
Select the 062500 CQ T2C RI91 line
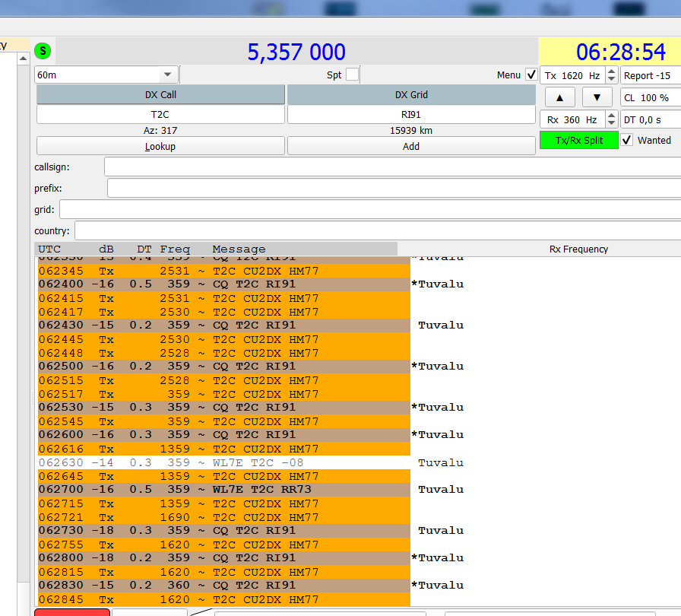click(224, 367)
